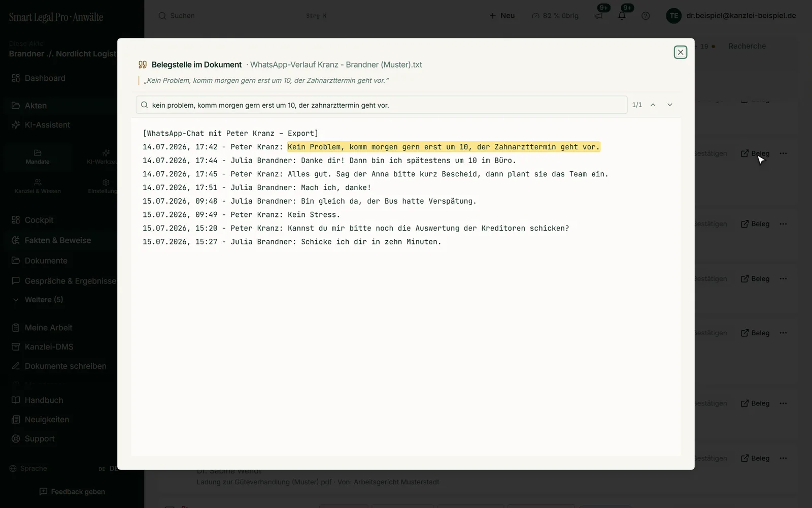Click the highlighted Zahnarzttermin quote line
Screen dimensions: 812x508
(444, 147)
